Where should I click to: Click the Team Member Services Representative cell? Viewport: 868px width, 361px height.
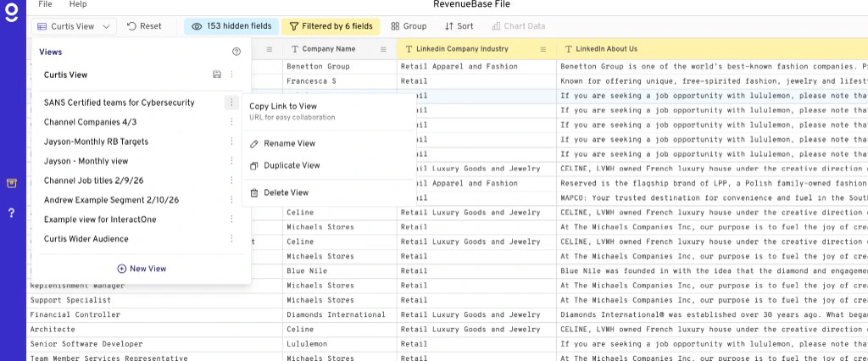click(154, 357)
